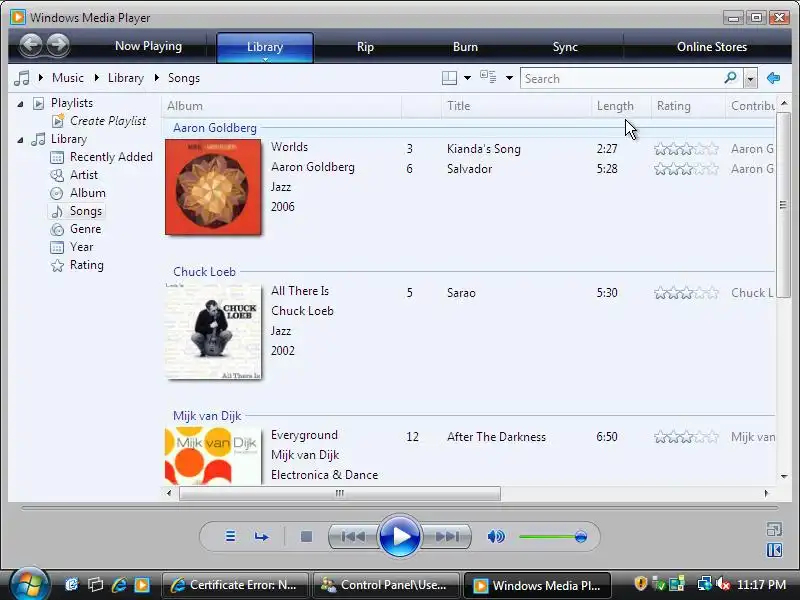Expand the breadcrumb arrow before Library
The width and height of the screenshot is (800, 600).
coord(96,78)
